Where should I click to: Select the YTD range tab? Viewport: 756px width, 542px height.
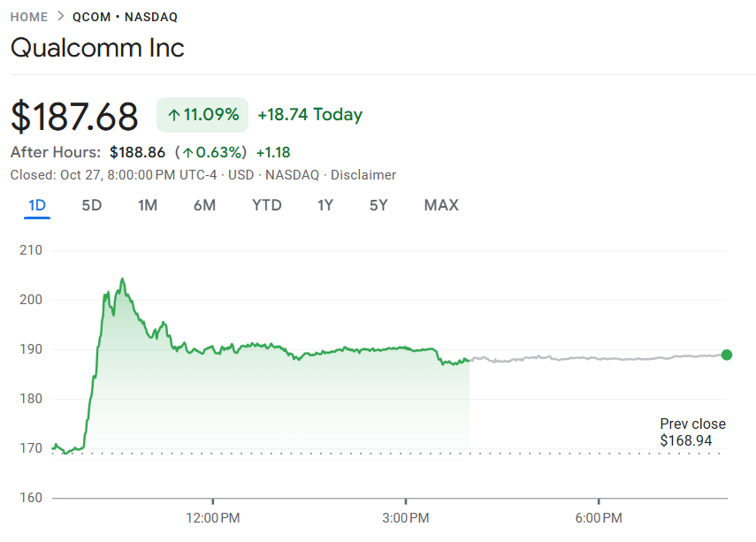266,205
